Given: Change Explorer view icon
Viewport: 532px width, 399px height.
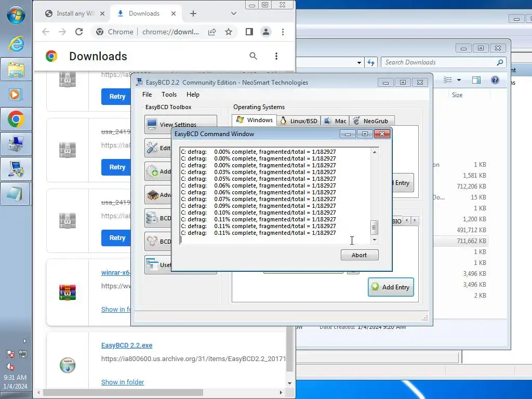Looking at the screenshot, I should (448, 80).
